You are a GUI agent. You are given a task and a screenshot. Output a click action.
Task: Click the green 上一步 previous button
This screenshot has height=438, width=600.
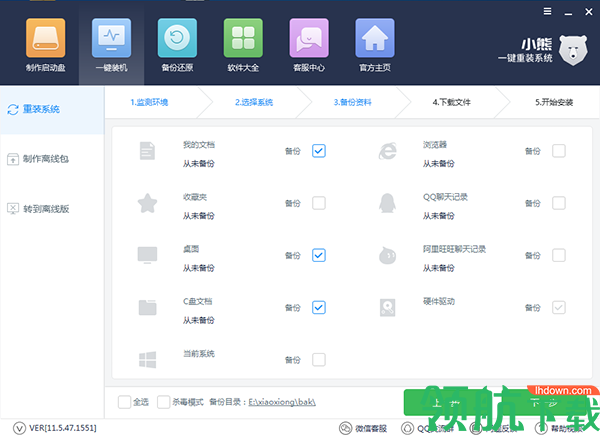click(x=447, y=402)
